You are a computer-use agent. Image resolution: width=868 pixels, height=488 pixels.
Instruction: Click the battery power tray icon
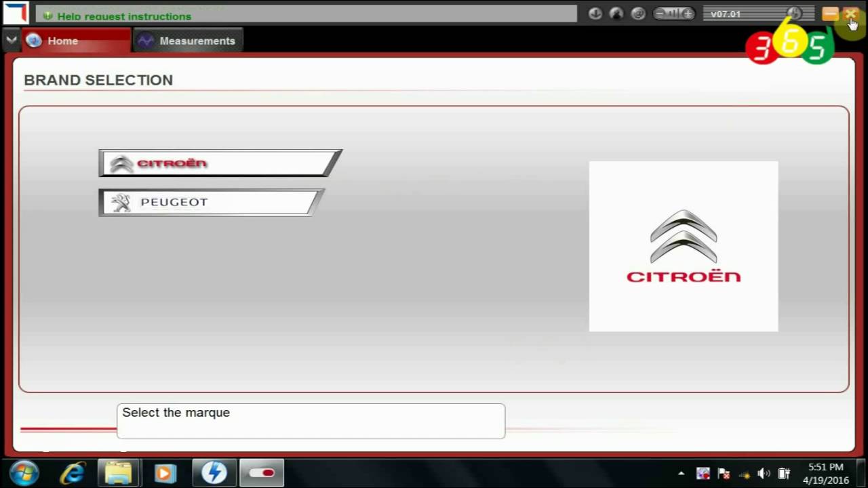point(784,473)
